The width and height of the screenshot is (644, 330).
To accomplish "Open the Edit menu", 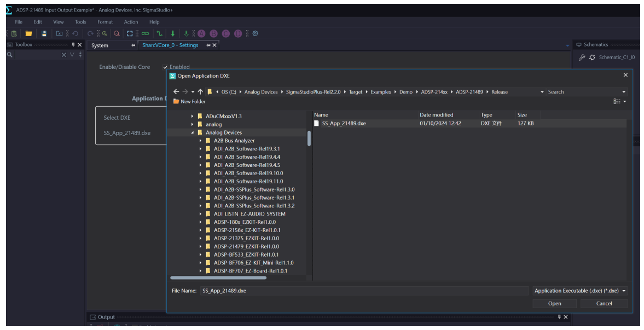I will tap(38, 22).
